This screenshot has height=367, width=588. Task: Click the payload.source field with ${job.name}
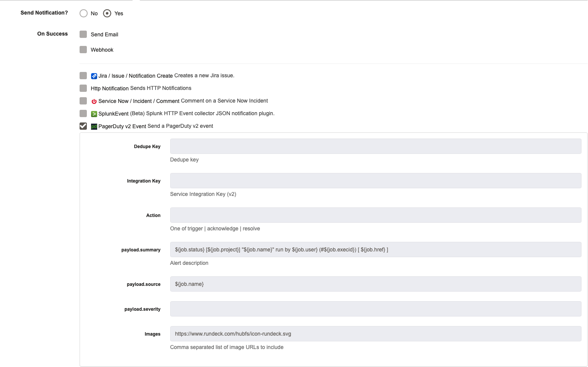376,284
